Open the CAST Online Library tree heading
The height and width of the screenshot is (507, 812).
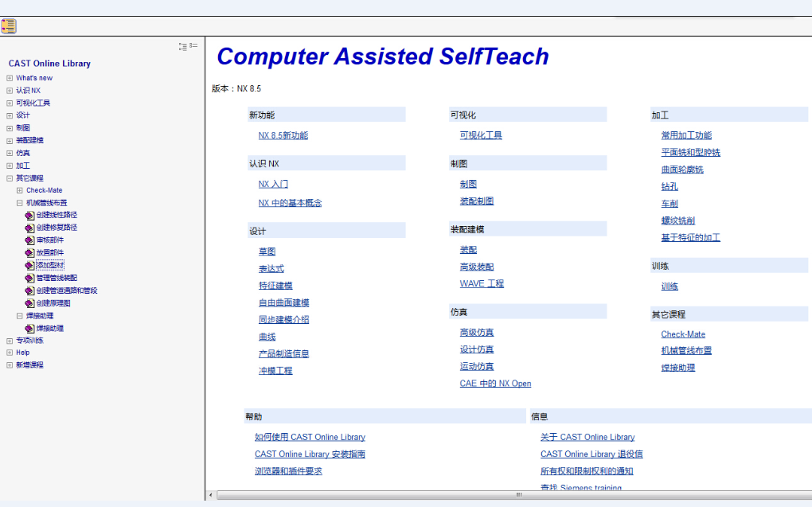(x=49, y=64)
